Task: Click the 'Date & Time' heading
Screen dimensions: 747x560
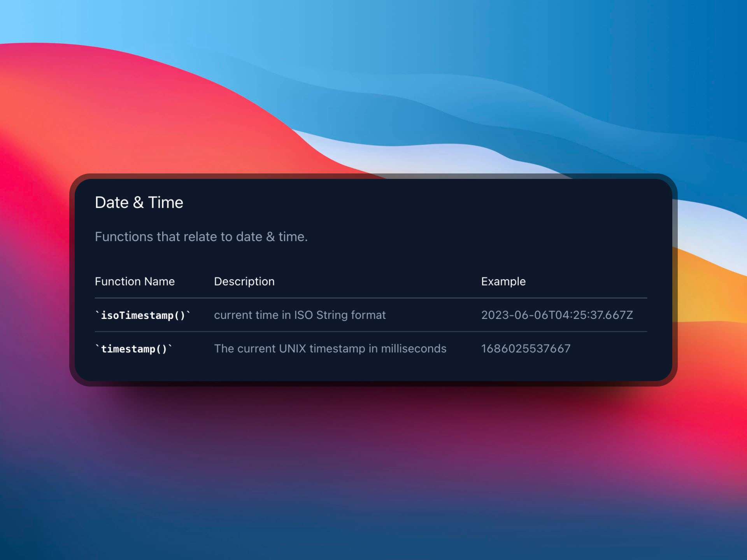Action: point(139,203)
